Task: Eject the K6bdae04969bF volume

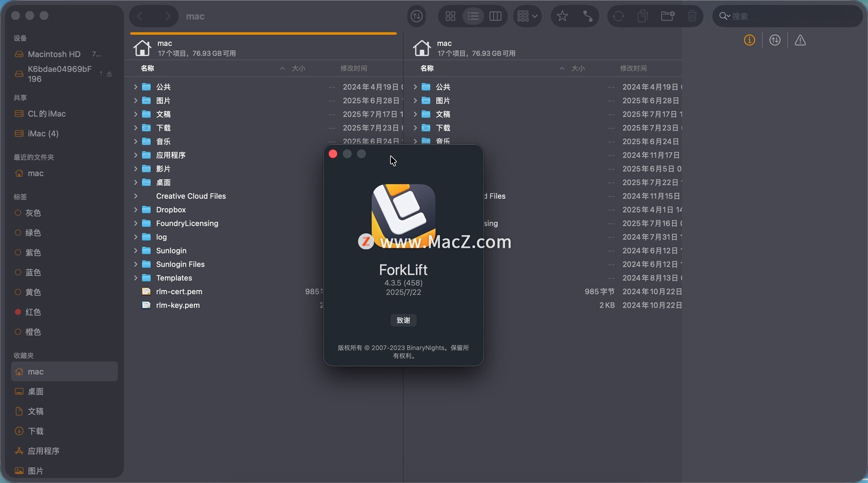Action: coord(109,74)
